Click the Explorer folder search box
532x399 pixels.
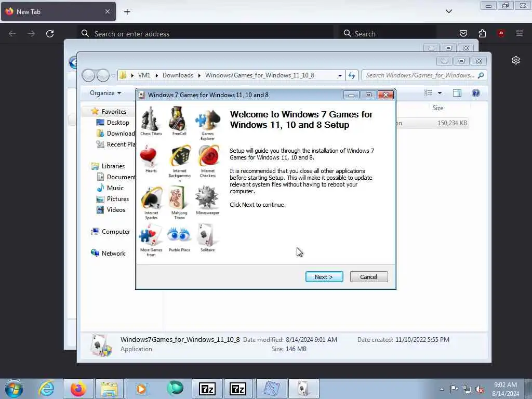pos(424,75)
